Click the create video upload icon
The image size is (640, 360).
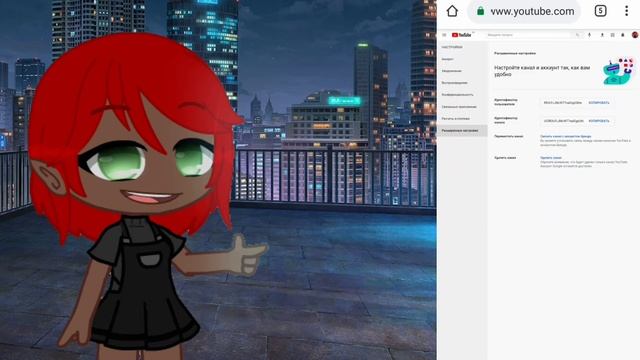click(x=602, y=35)
